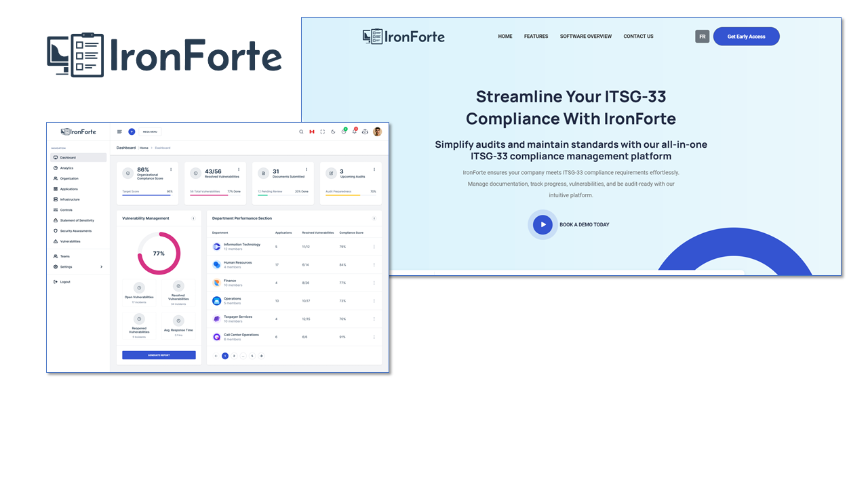Click the hamburger menu icon in dashboard
868x488 pixels.
[x=120, y=131]
